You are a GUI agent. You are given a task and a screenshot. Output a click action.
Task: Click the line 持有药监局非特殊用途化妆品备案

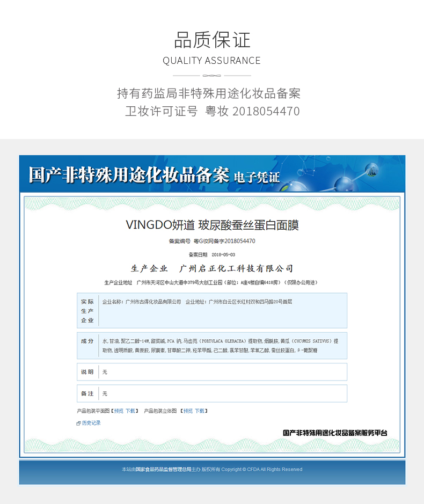pos(209,93)
